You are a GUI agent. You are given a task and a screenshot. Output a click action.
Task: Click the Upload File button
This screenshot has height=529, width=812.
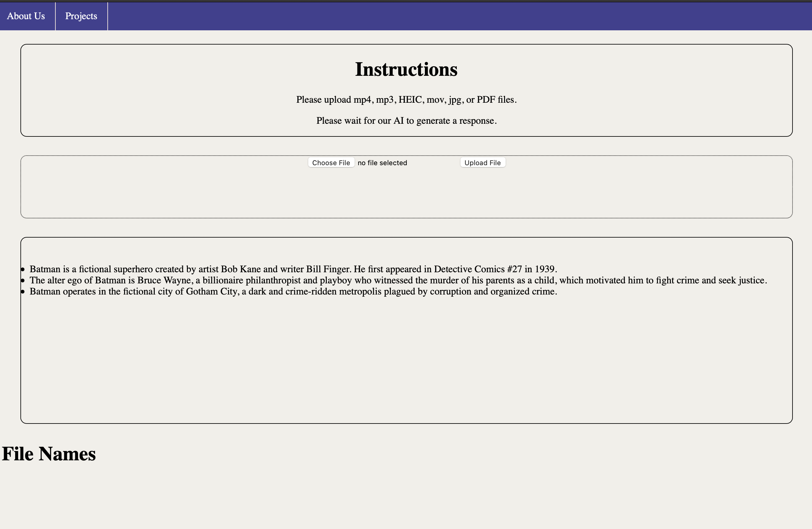[x=482, y=163]
